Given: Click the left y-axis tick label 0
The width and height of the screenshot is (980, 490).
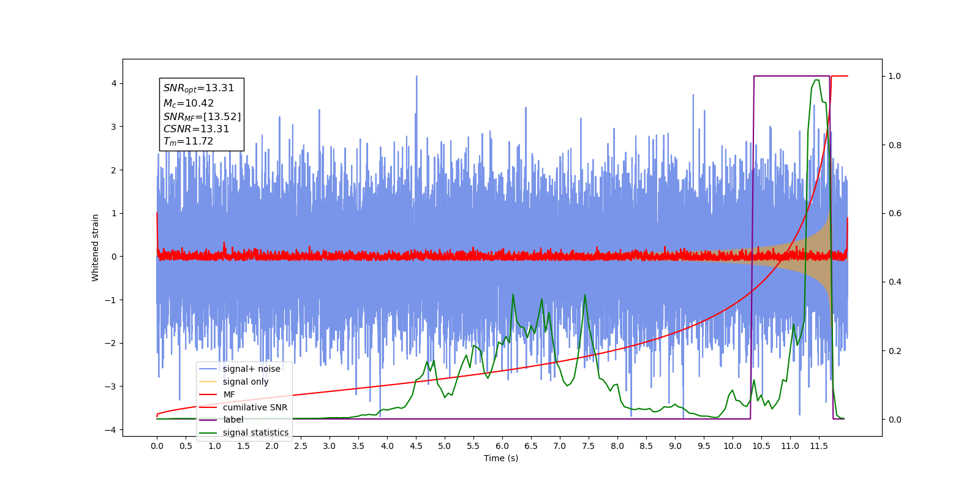Looking at the screenshot, I should pyautogui.click(x=114, y=257).
